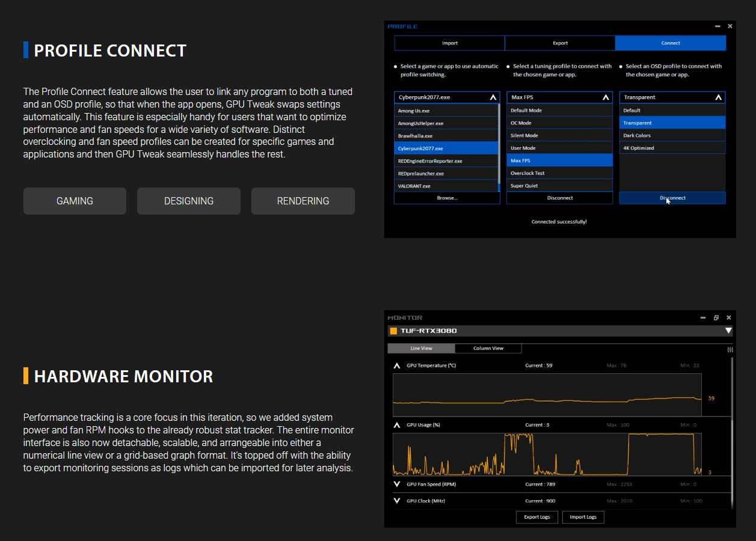Restore the Monitor window size
Viewport: 756px width, 541px height.
pyautogui.click(x=716, y=317)
